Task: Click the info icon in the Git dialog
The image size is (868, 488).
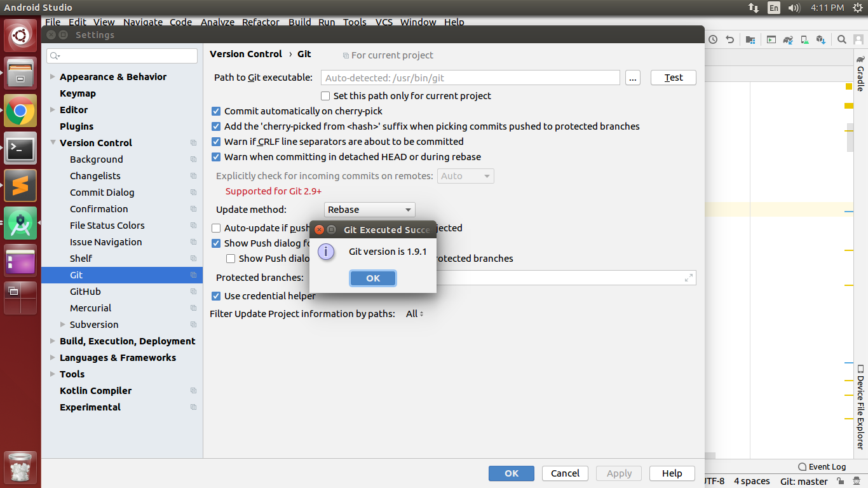Action: 326,252
